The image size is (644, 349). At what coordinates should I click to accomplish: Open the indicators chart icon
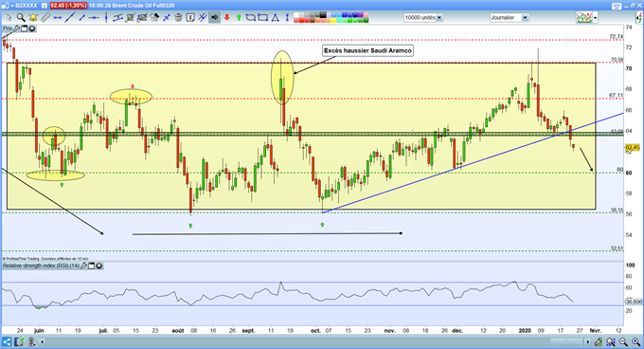pyautogui.click(x=583, y=18)
